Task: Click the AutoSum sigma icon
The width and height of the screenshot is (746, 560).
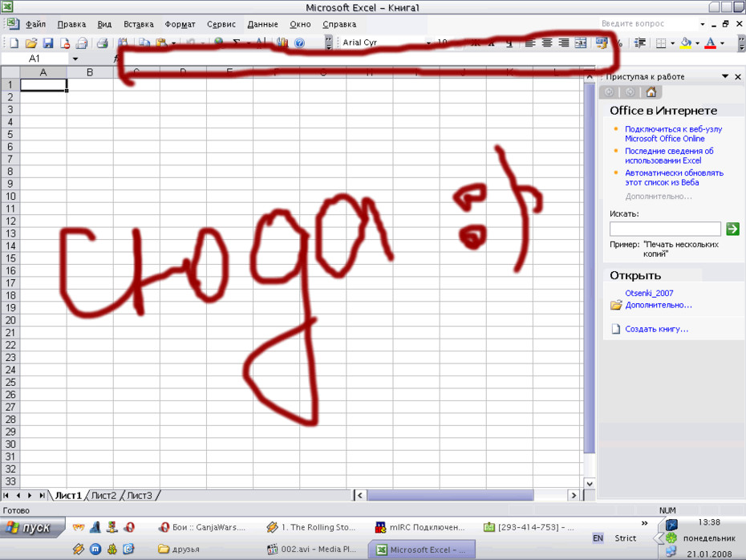Action: click(237, 43)
